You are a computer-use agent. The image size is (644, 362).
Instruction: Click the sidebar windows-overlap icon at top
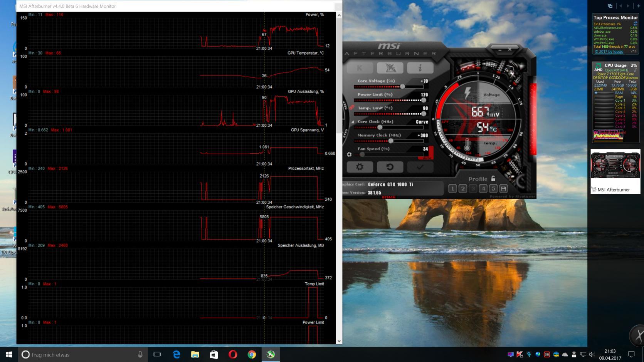tap(610, 6)
